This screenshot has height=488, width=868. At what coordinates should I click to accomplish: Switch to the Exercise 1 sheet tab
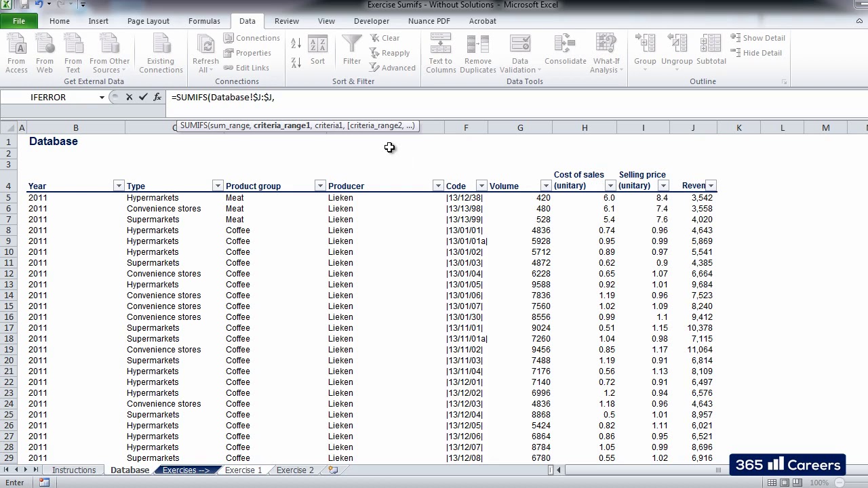coord(243,470)
